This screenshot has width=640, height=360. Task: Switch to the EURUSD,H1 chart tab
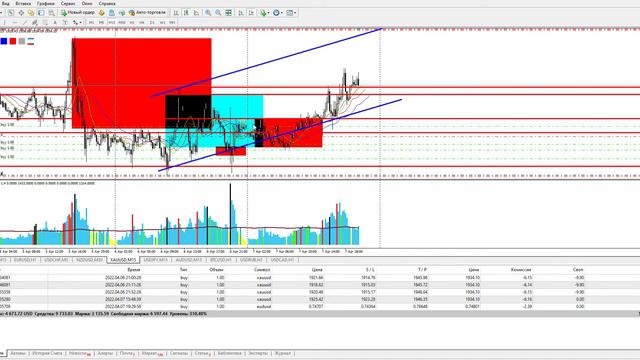pyautogui.click(x=25, y=260)
